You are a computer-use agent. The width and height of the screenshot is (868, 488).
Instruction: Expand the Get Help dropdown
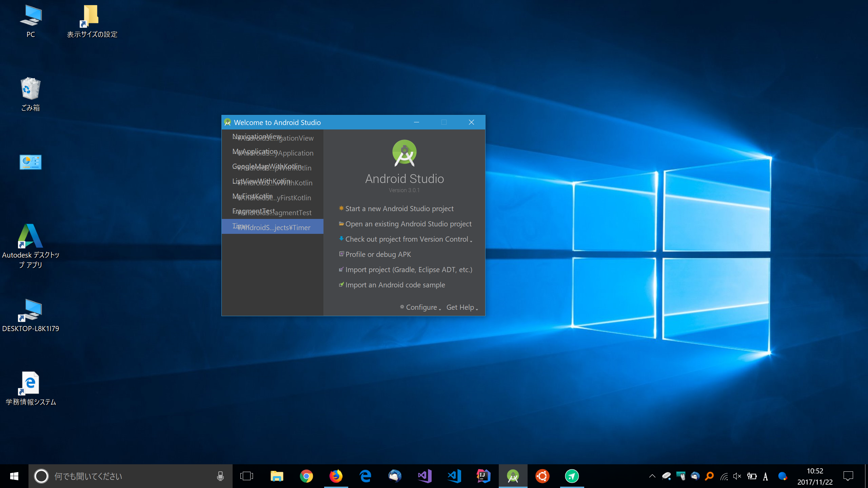[462, 307]
